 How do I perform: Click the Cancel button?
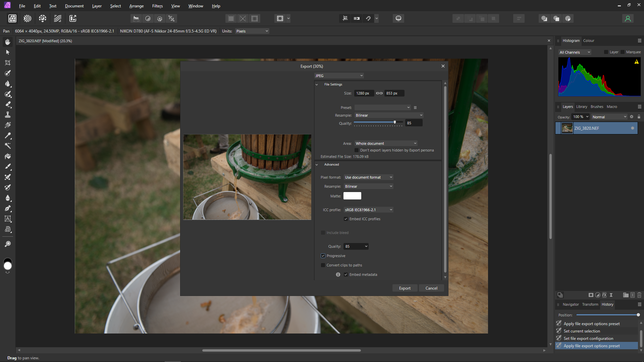click(x=431, y=288)
